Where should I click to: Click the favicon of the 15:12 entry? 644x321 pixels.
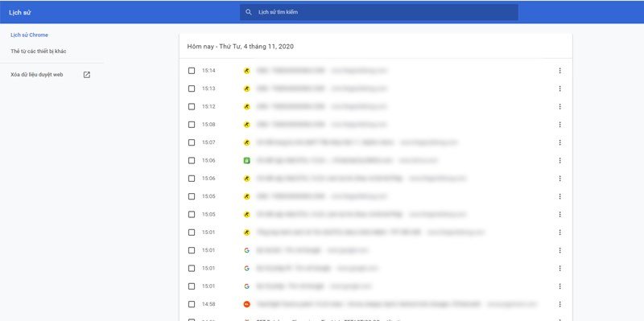[x=246, y=107]
